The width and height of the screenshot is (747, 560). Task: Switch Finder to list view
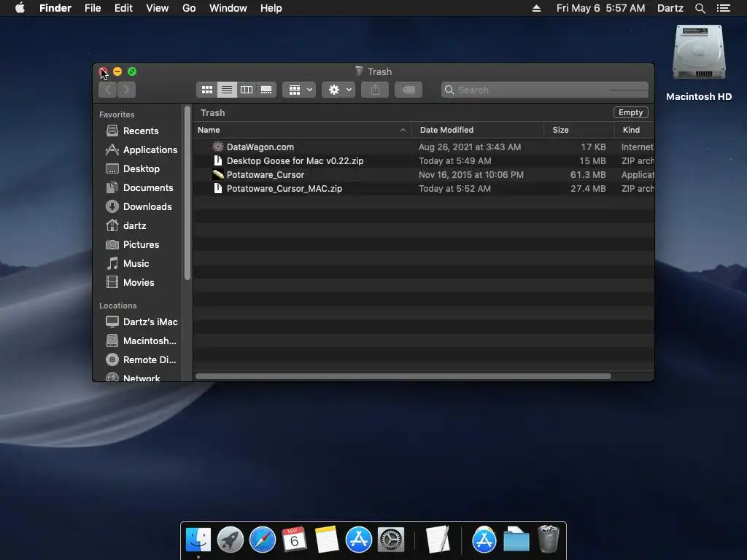(x=227, y=90)
